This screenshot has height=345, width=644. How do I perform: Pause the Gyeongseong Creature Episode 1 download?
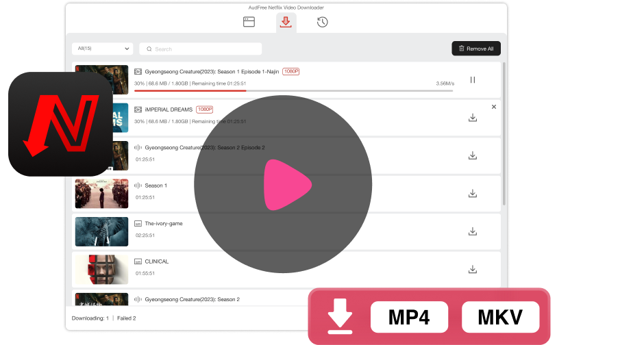(x=473, y=80)
